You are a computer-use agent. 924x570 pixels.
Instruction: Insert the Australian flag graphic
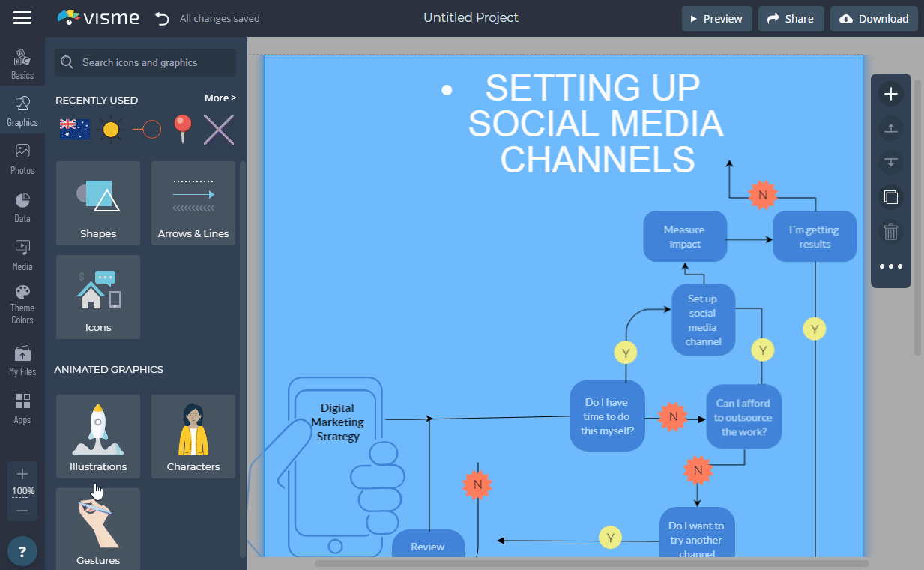click(75, 130)
